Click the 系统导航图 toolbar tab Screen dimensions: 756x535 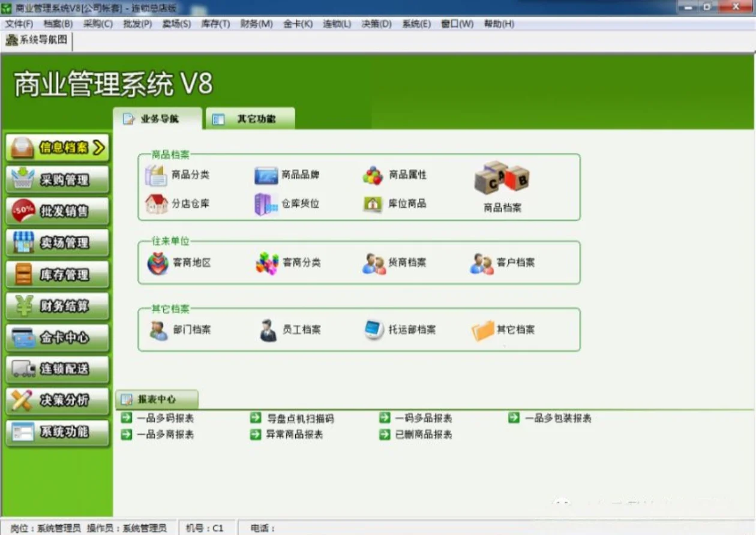click(37, 40)
